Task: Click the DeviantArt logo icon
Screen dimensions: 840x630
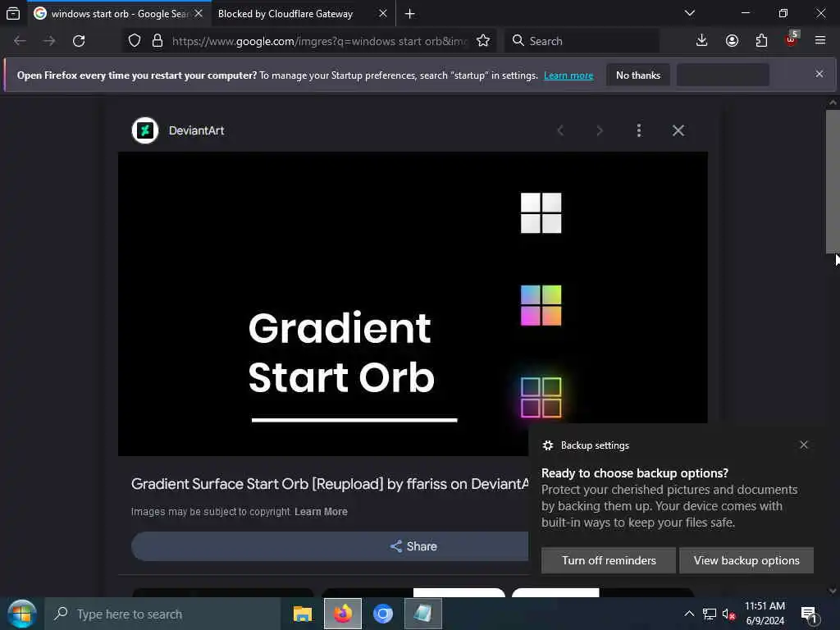Action: [x=145, y=130]
